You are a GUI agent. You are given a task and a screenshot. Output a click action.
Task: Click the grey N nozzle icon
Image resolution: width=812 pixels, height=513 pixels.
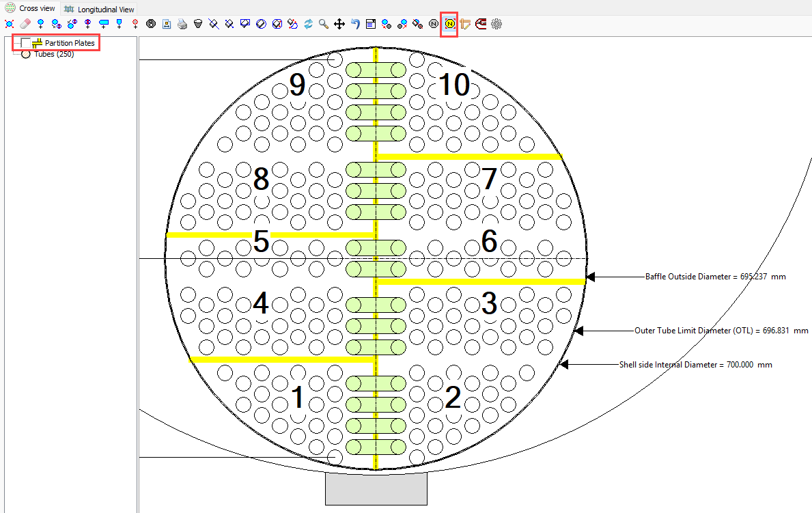(434, 24)
